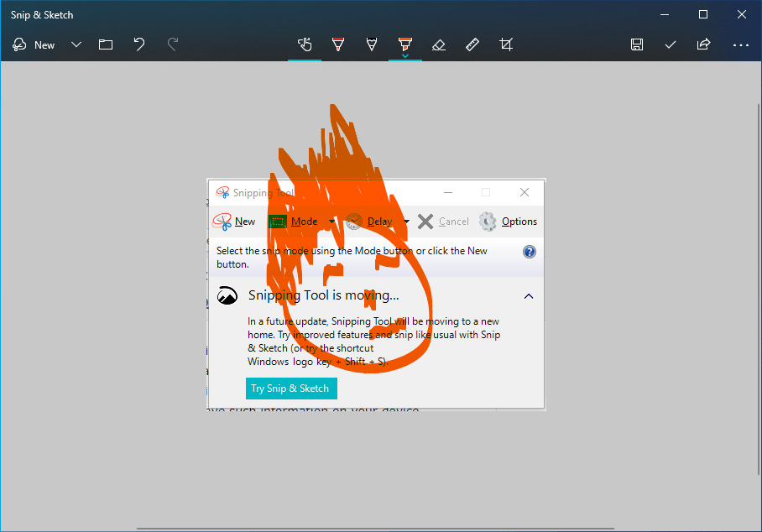
Task: Redo the ink stroke
Action: pyautogui.click(x=173, y=44)
